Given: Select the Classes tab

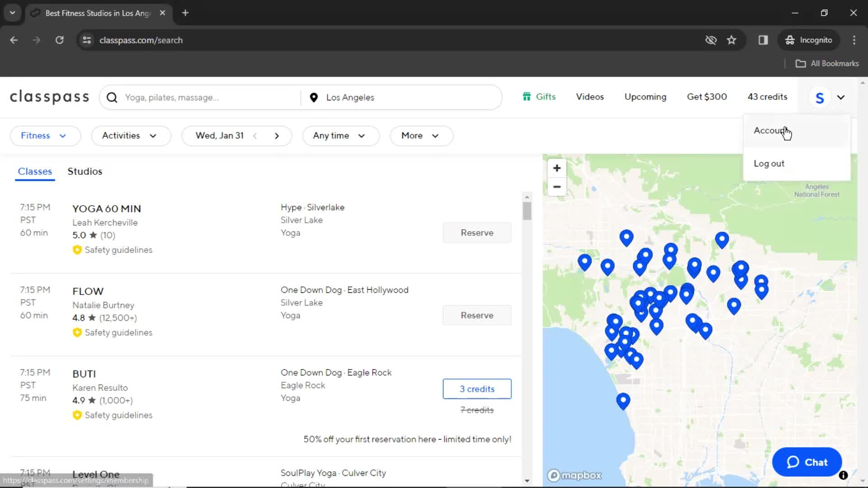Looking at the screenshot, I should 35,172.
